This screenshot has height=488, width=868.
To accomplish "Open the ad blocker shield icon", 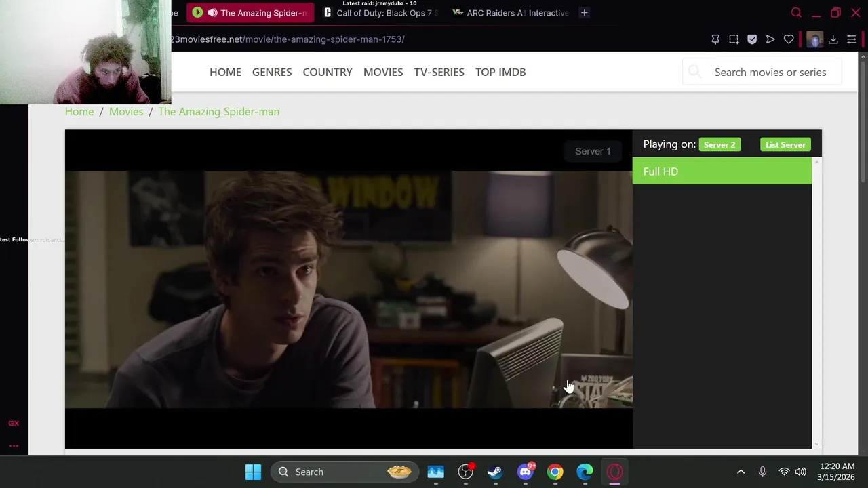I will [x=752, y=39].
